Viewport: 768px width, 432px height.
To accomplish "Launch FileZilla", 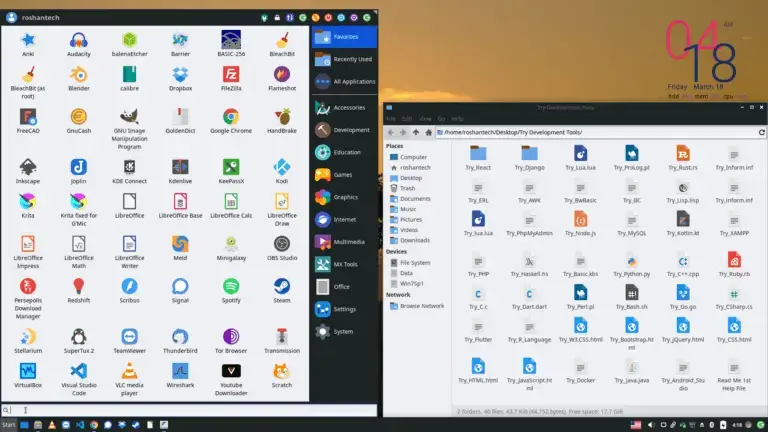I will 231,79.
